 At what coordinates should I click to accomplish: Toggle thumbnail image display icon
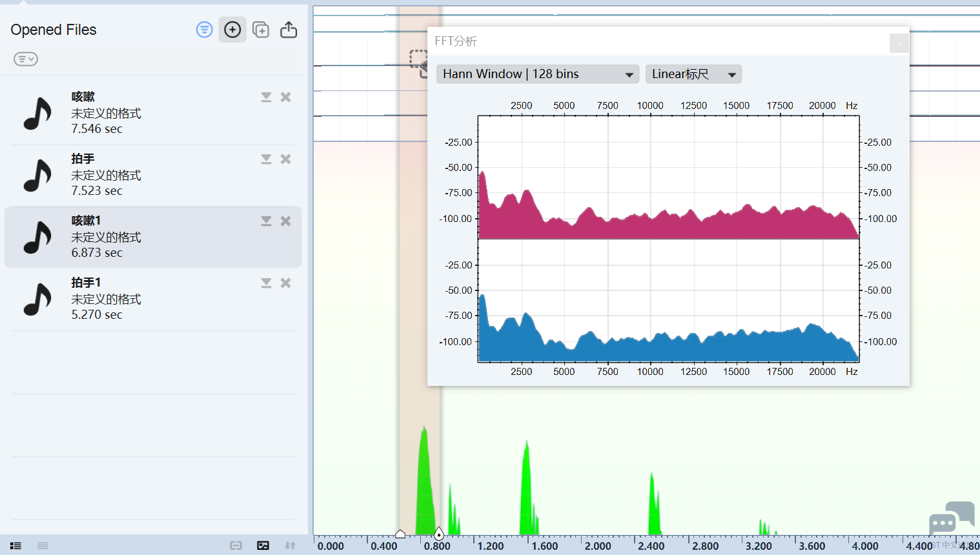click(x=263, y=546)
